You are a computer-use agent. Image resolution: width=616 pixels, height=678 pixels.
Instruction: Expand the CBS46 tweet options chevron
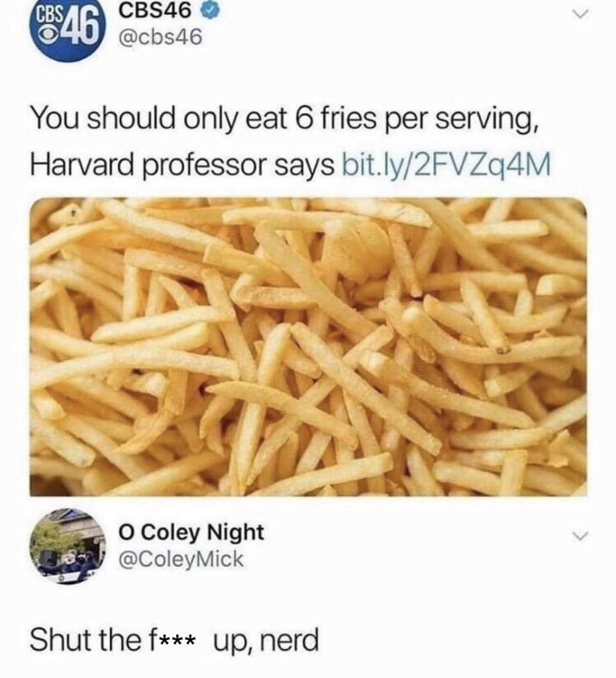pyautogui.click(x=579, y=14)
